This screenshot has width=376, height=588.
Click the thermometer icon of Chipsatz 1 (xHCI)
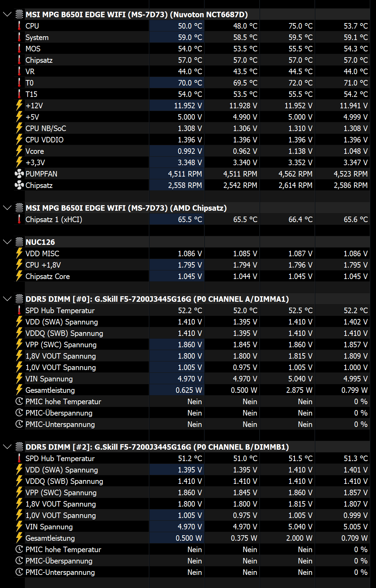(x=19, y=219)
